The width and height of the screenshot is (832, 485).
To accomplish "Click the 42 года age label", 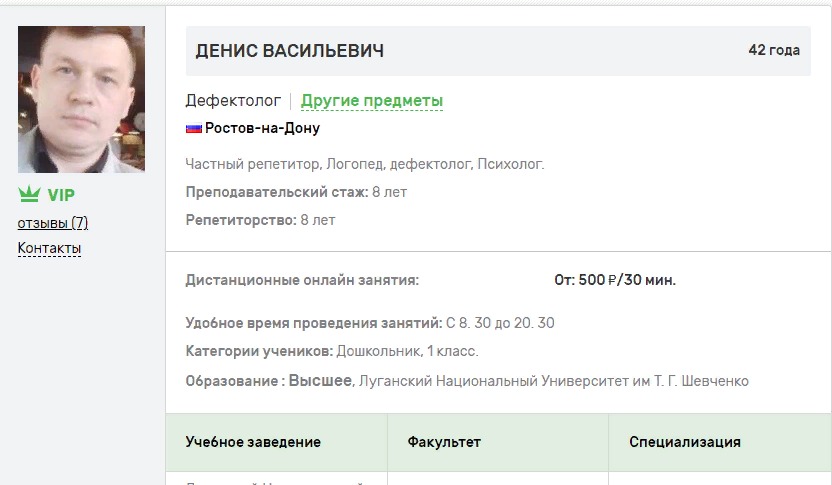I will pos(774,50).
